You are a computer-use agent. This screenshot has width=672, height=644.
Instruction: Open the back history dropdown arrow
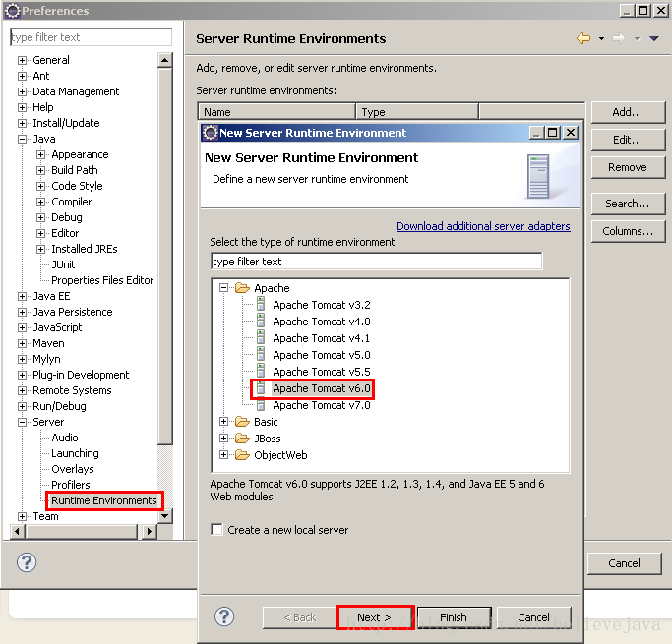[602, 39]
